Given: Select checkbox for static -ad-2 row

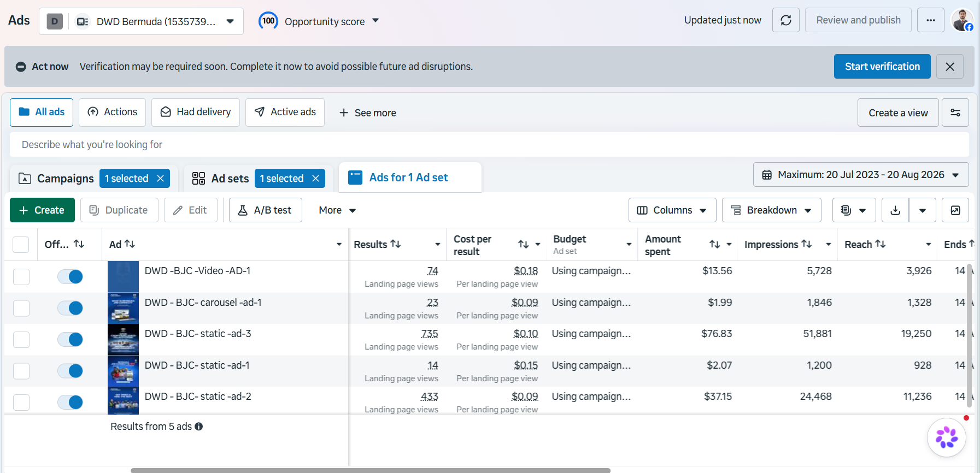Looking at the screenshot, I should 21,403.
